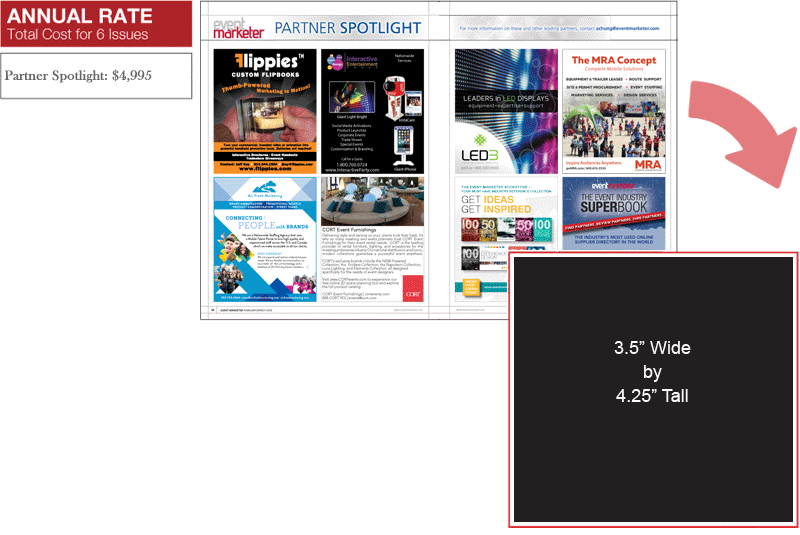Click the 3.5" Wide by 4.25" Tall ad box
This screenshot has width=800, height=535.
(x=653, y=390)
